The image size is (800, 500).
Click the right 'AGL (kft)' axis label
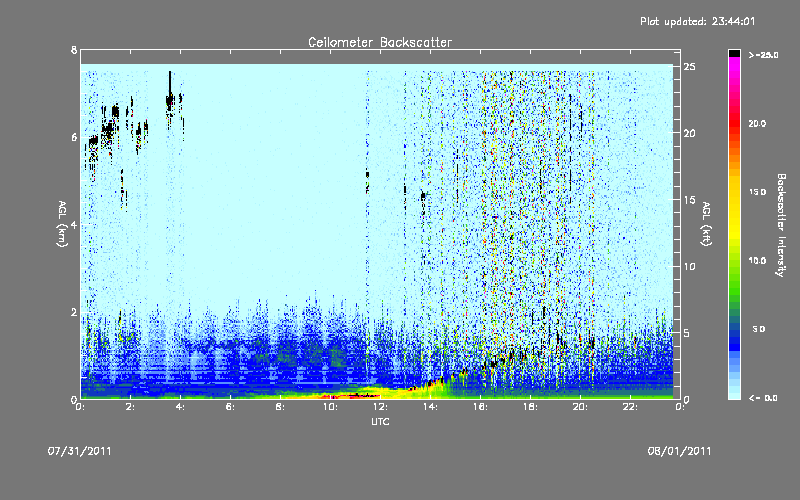pos(706,224)
